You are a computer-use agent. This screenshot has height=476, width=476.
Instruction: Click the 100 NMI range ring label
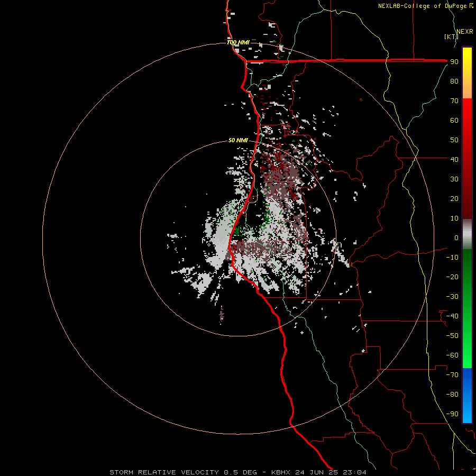239,42
